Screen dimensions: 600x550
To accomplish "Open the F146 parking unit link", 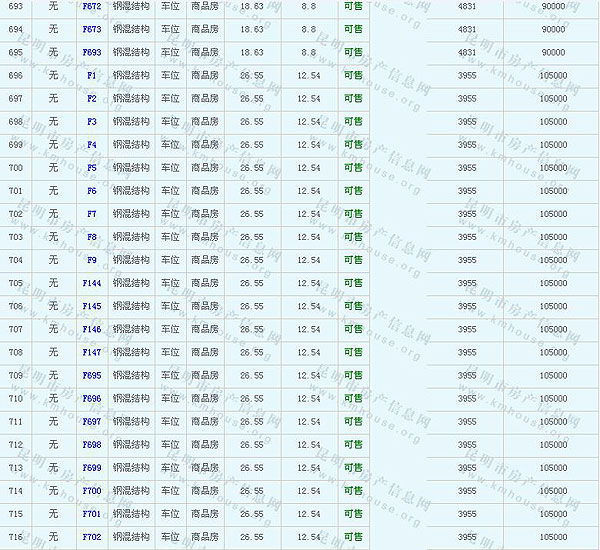I will [x=91, y=329].
